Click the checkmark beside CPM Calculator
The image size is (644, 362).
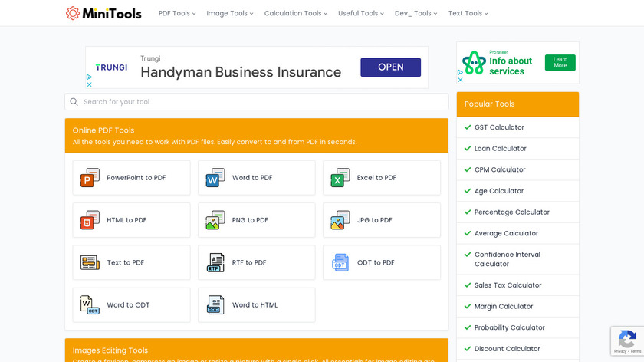(x=468, y=169)
